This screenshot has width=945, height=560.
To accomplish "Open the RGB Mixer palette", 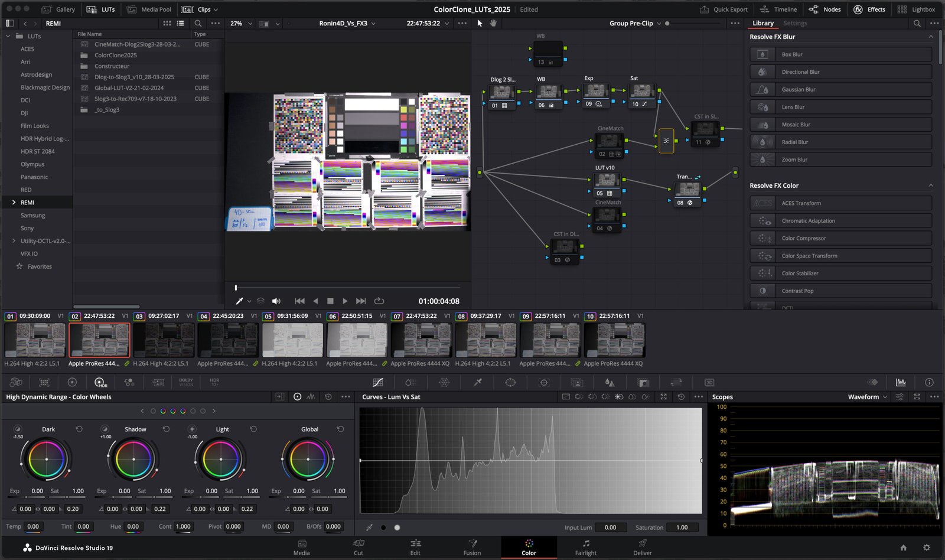I will [129, 382].
